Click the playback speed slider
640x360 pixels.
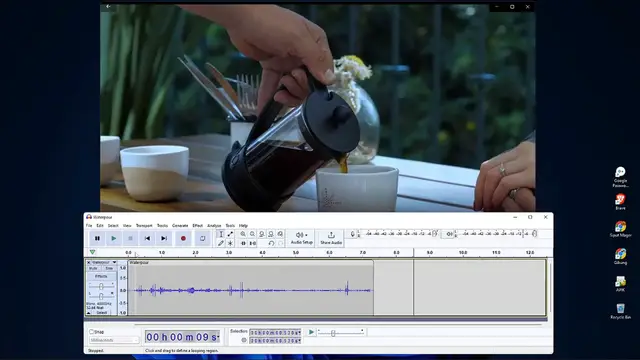click(x=340, y=333)
